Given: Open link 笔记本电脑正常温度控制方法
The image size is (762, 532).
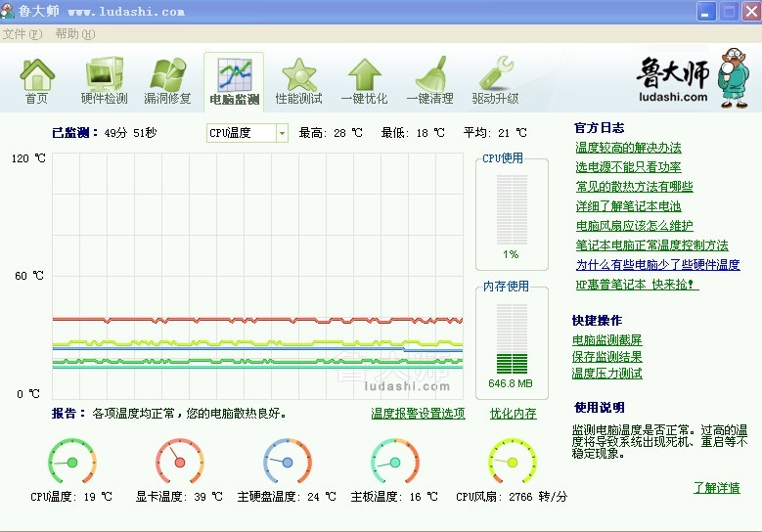Looking at the screenshot, I should click(x=651, y=244).
